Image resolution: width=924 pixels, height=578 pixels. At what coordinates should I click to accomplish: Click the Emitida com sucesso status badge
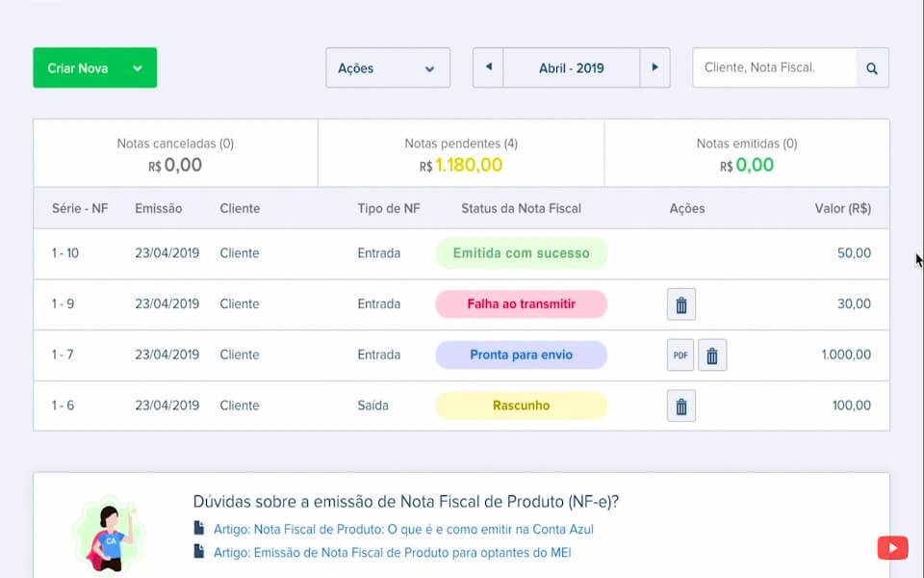[522, 253]
